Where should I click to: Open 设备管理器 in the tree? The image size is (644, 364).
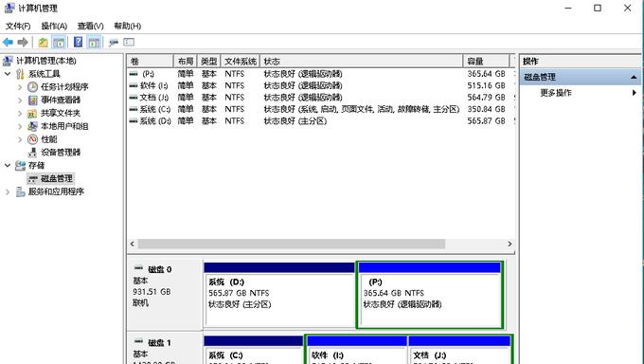tap(61, 153)
